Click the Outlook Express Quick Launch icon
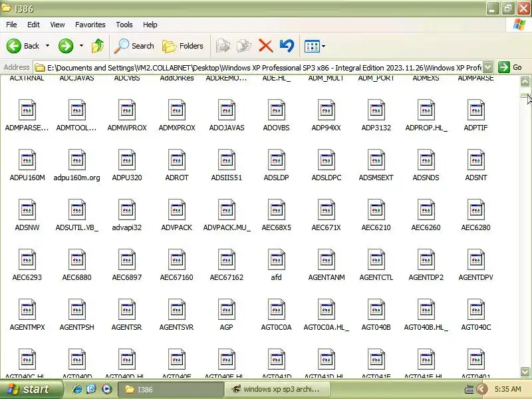The height and width of the screenshot is (399, 532). (x=92, y=389)
